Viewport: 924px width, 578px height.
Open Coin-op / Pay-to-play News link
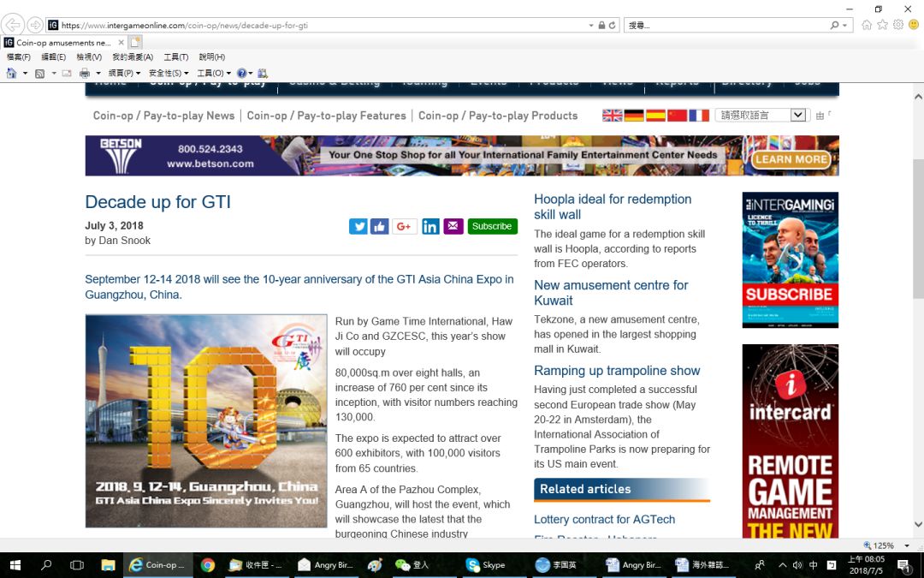point(163,116)
